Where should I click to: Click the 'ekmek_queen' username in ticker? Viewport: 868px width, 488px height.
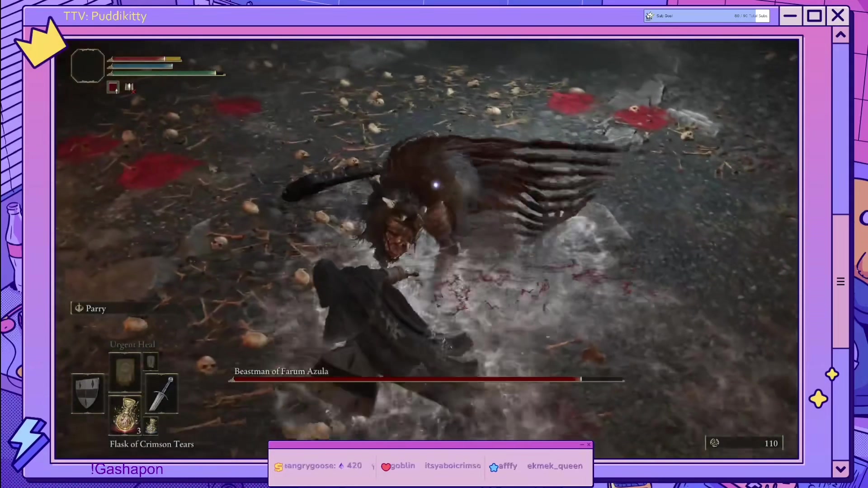point(555,466)
